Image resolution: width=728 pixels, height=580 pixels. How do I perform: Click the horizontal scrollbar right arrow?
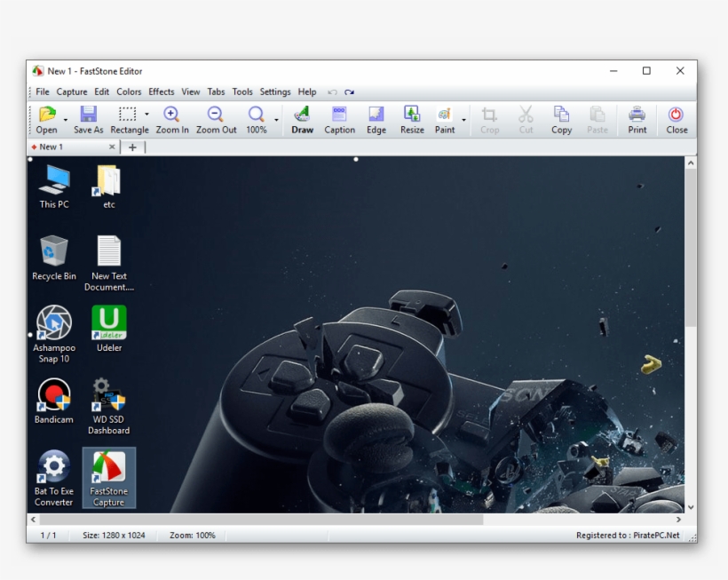pos(678,520)
